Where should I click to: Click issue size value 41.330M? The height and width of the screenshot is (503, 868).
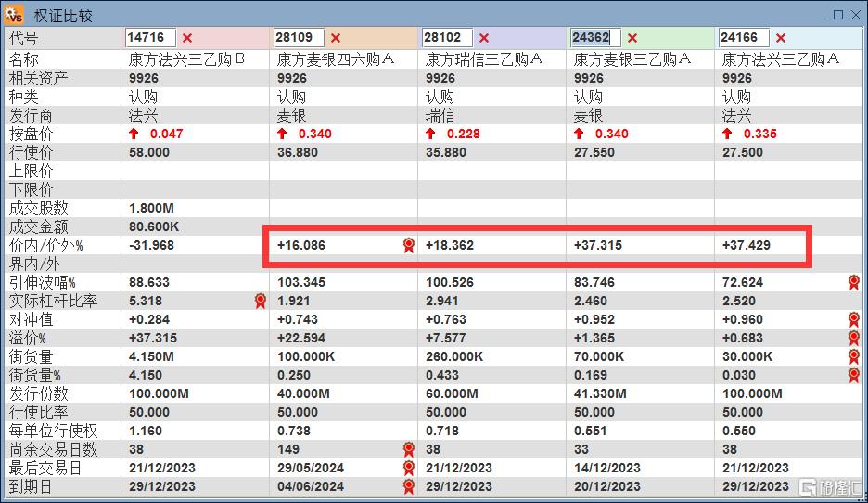600,393
